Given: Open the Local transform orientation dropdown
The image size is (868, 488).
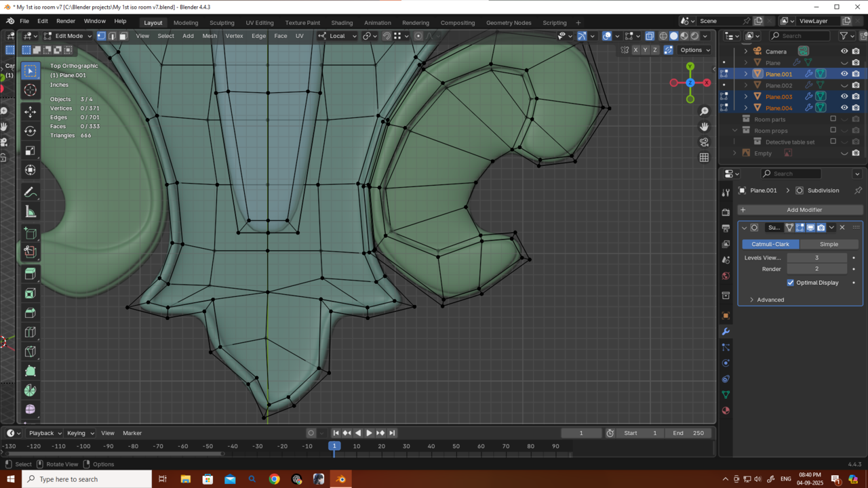Looking at the screenshot, I should (x=337, y=36).
